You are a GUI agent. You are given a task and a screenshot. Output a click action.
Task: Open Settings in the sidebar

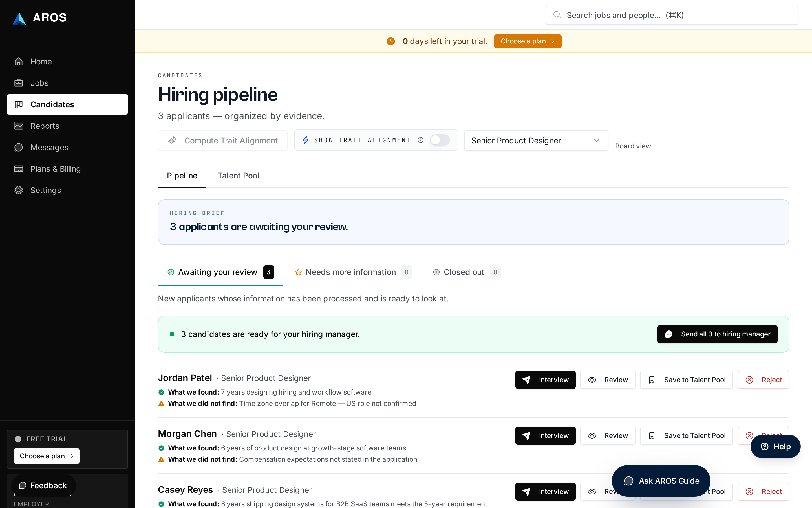67,190
